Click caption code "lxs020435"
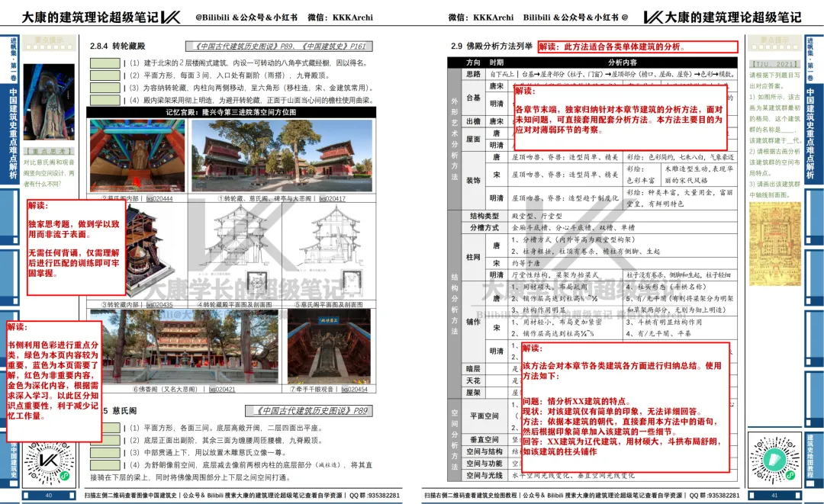The width and height of the screenshot is (824, 504). tap(159, 304)
